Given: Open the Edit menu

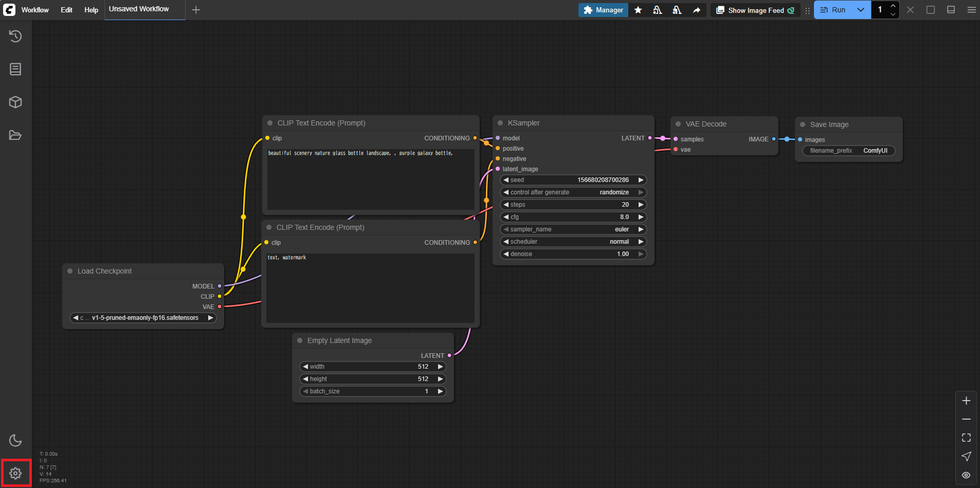Looking at the screenshot, I should click(66, 10).
